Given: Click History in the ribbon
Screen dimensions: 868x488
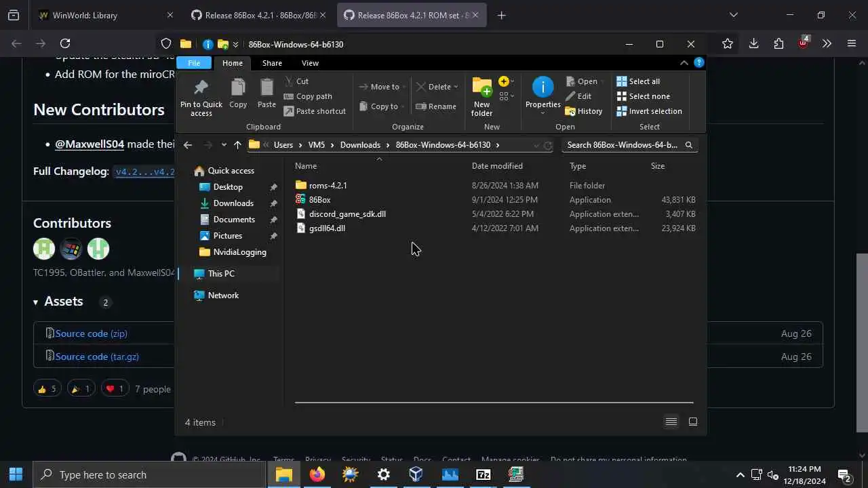Looking at the screenshot, I should (x=584, y=111).
